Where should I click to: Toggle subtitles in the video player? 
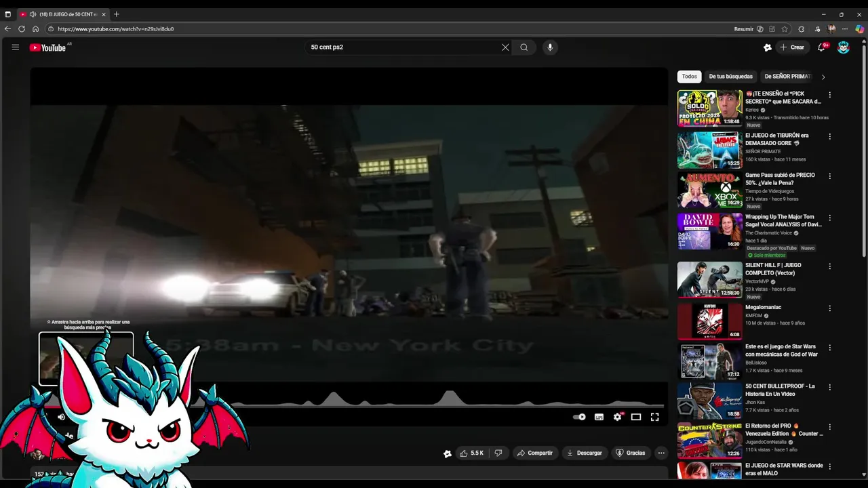(599, 417)
